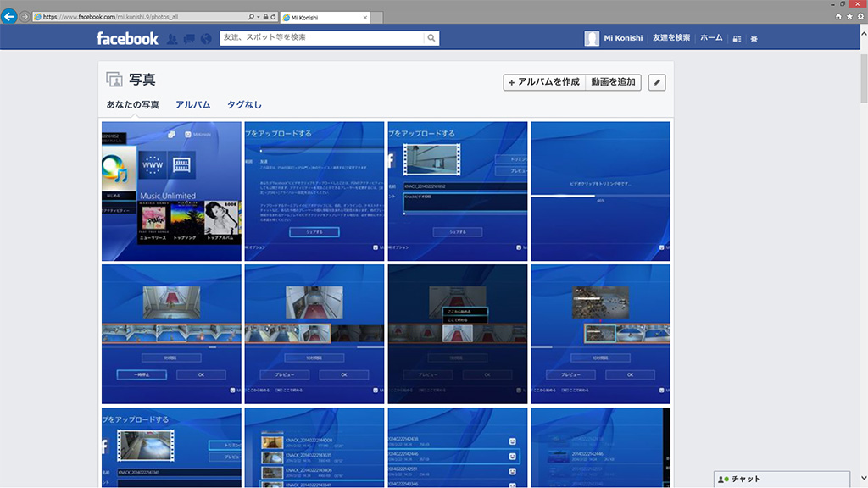Screen dimensions: 868x488
Task: Click the 動画を追加 button
Action: click(614, 82)
